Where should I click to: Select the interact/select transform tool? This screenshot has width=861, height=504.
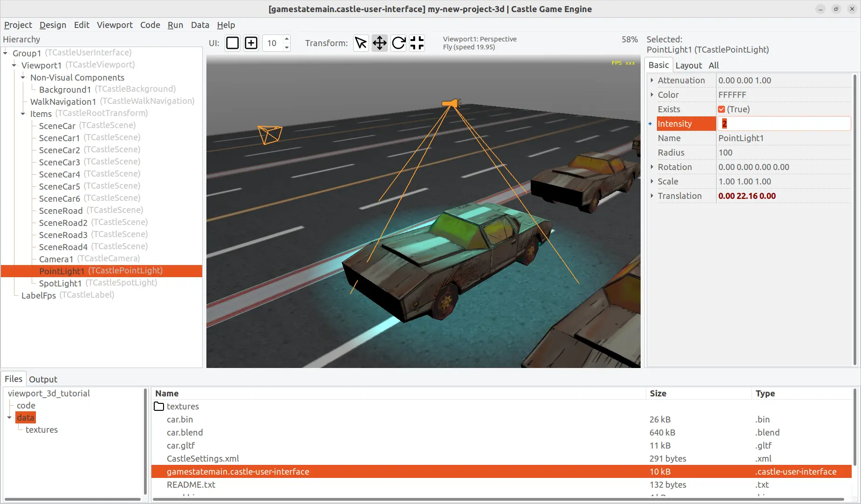coord(361,43)
